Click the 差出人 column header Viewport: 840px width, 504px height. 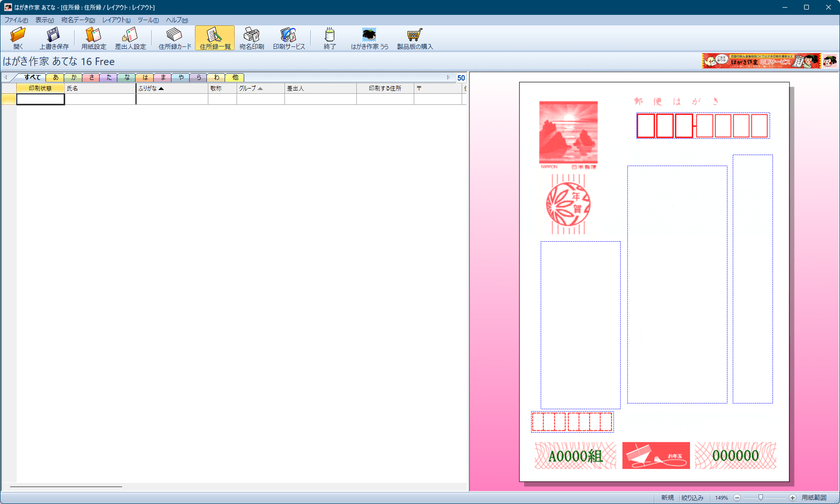pos(320,89)
